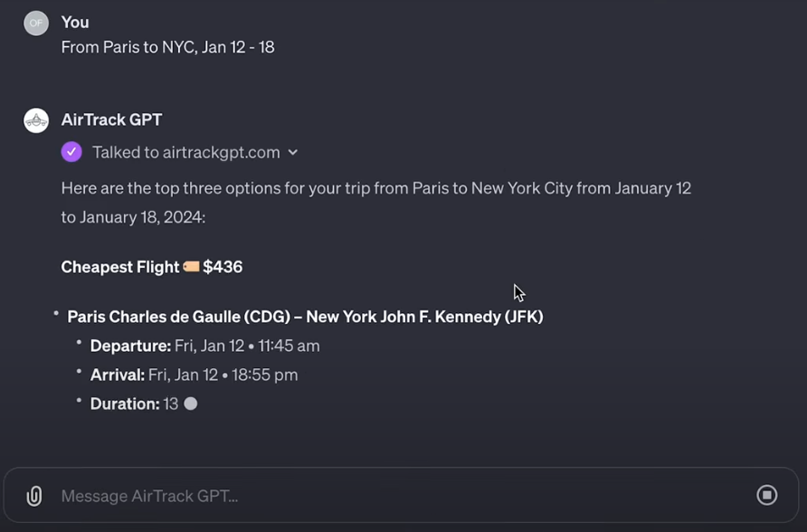This screenshot has width=807, height=532.
Task: Click the AirTrack GPT airplane avatar
Action: (x=36, y=120)
